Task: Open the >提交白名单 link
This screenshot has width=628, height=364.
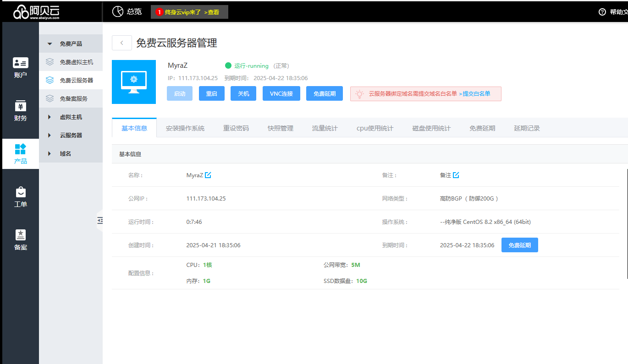Action: click(x=474, y=93)
